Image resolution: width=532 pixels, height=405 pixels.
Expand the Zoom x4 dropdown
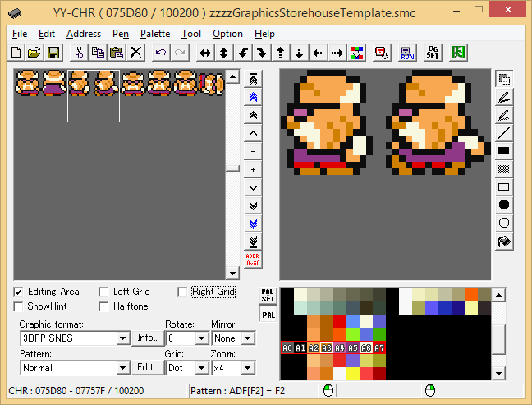coord(248,368)
